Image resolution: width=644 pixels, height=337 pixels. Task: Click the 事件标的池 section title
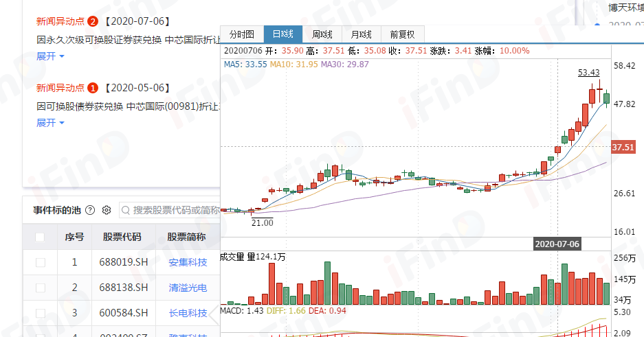(x=56, y=210)
